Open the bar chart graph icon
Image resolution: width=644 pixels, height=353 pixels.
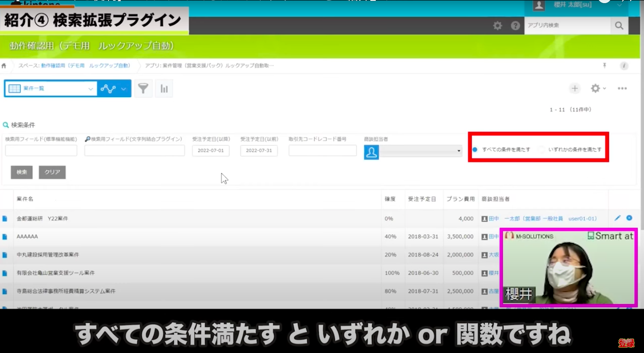coord(164,89)
